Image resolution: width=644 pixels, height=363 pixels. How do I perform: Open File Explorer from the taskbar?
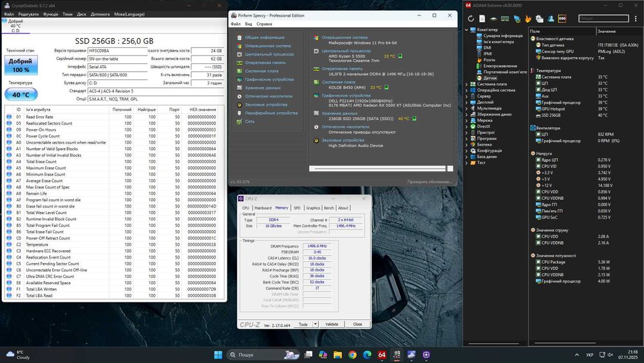337,355
